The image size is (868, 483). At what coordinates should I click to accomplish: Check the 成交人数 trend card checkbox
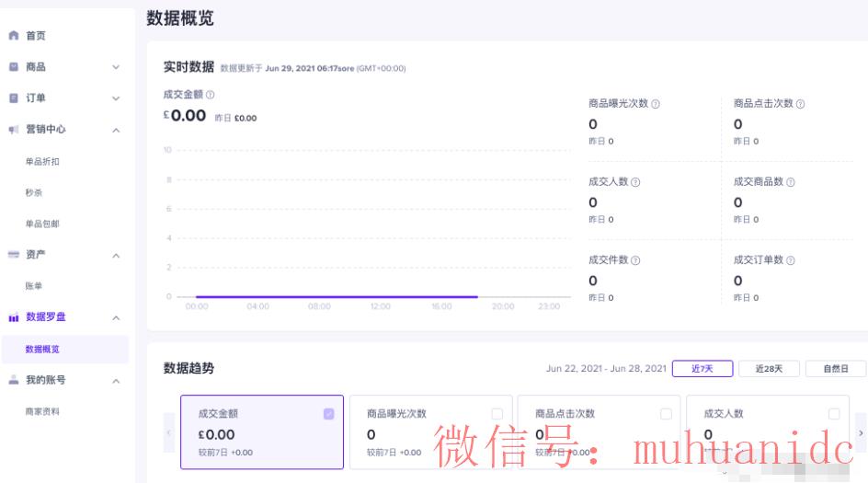coord(834,414)
